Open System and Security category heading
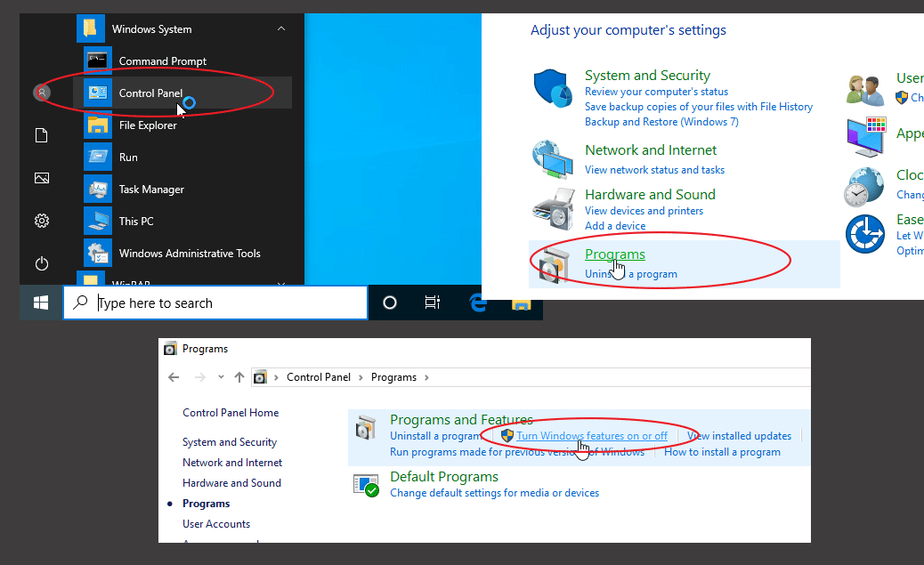 click(647, 76)
